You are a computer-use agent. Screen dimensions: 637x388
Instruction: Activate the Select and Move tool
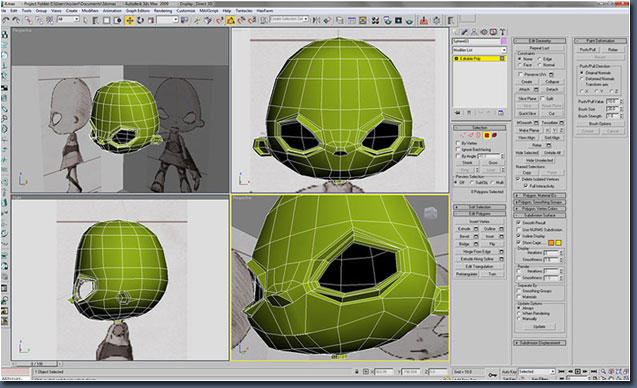130,20
